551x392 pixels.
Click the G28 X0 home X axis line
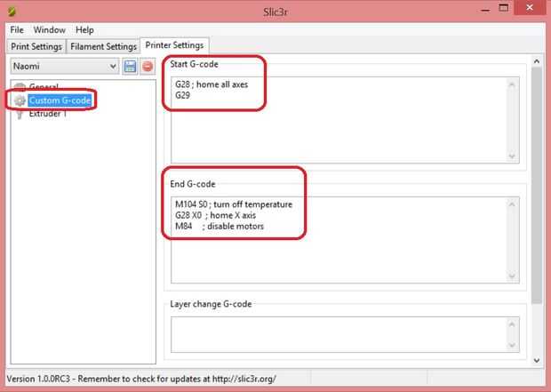pyautogui.click(x=215, y=215)
